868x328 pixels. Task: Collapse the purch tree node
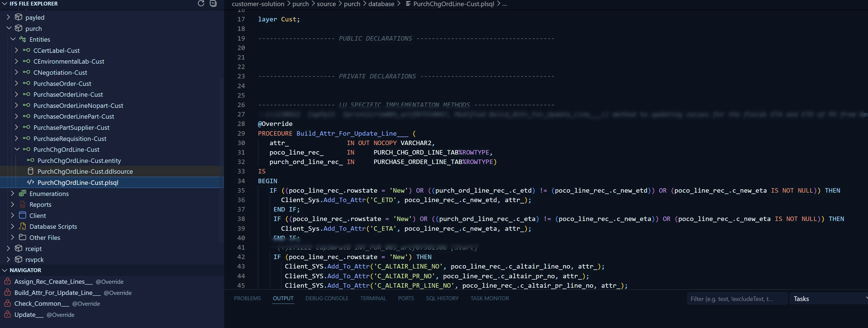pyautogui.click(x=9, y=28)
